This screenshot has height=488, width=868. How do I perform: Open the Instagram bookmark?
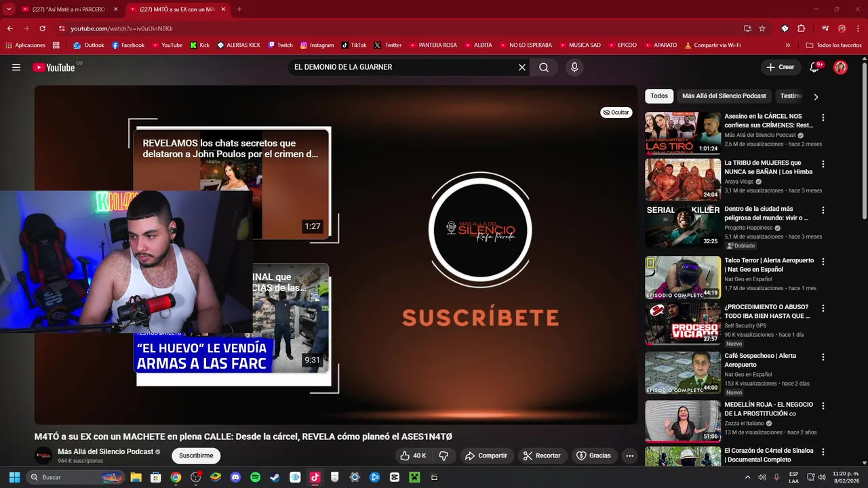coord(317,45)
